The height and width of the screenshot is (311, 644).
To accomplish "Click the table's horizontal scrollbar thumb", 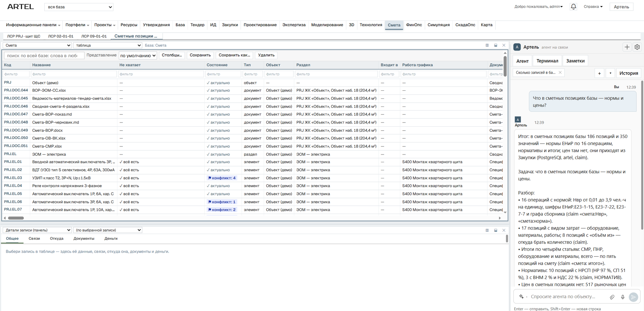I will [16, 218].
